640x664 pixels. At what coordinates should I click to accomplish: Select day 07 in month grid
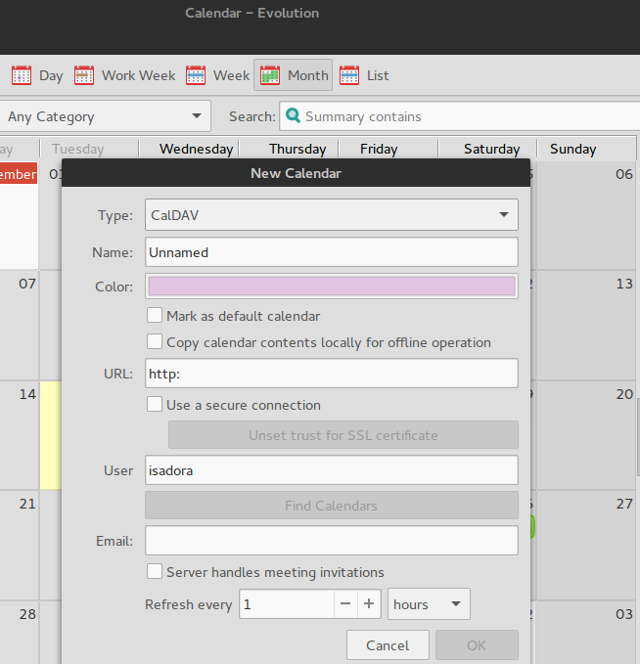click(19, 325)
